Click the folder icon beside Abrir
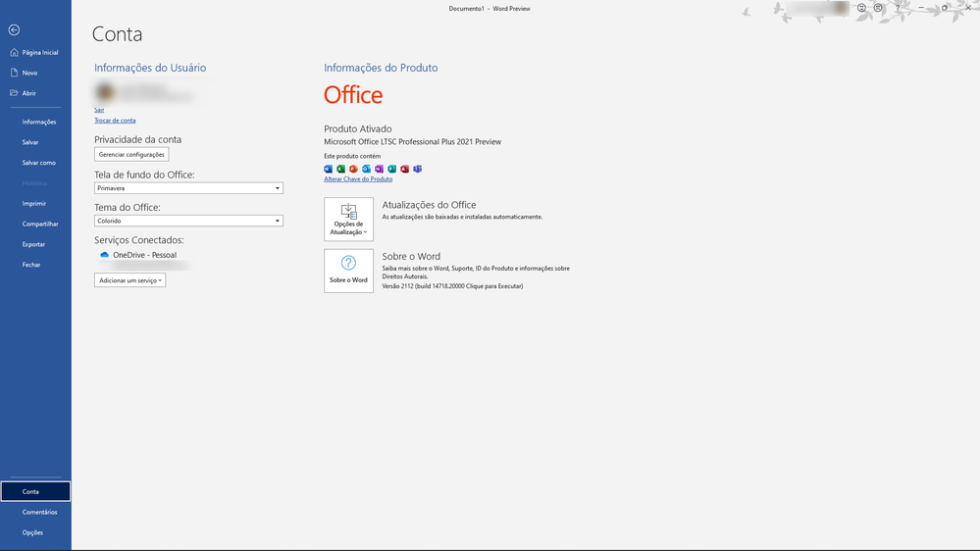The height and width of the screenshot is (551, 980). click(x=15, y=93)
